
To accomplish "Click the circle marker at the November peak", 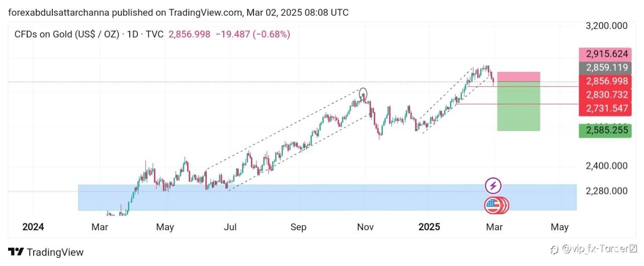I will tap(363, 94).
